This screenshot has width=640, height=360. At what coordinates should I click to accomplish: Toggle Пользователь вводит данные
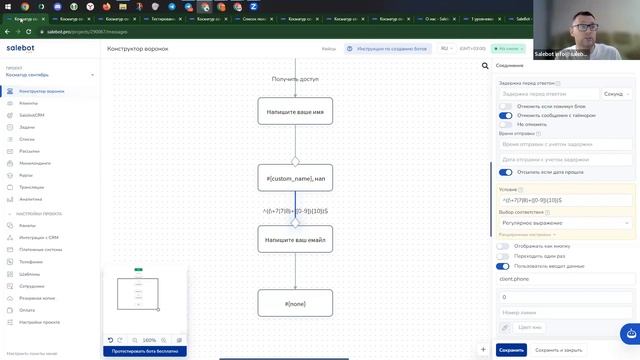point(502,266)
